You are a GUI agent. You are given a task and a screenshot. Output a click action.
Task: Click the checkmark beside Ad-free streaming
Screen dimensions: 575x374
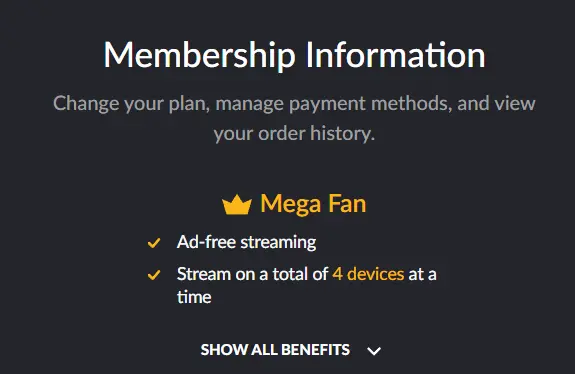(154, 243)
